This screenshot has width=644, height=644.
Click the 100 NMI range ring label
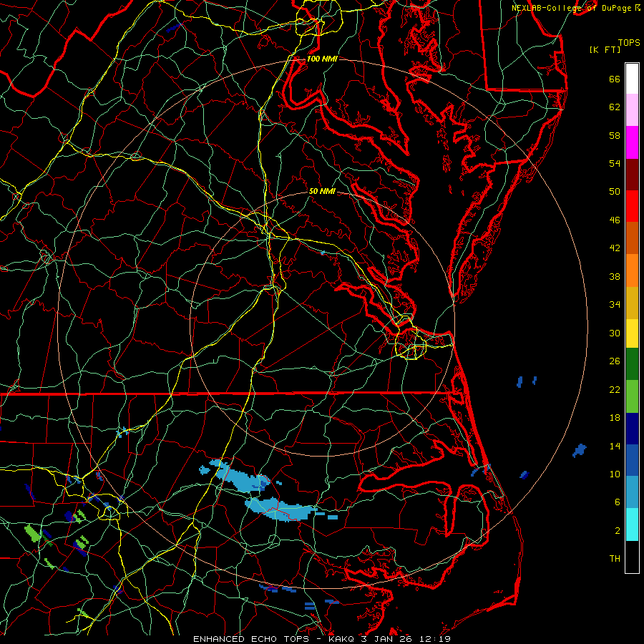coord(322,59)
